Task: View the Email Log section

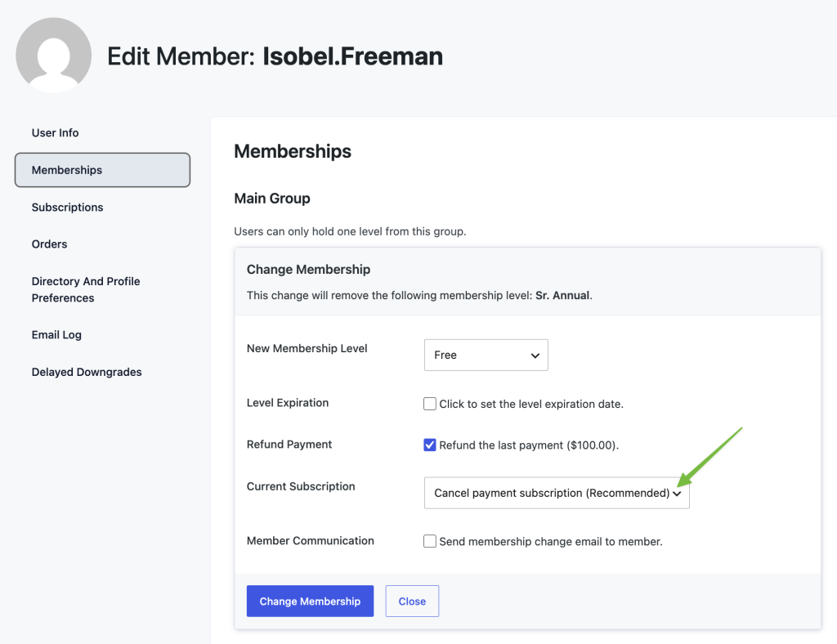Action: 56,334
